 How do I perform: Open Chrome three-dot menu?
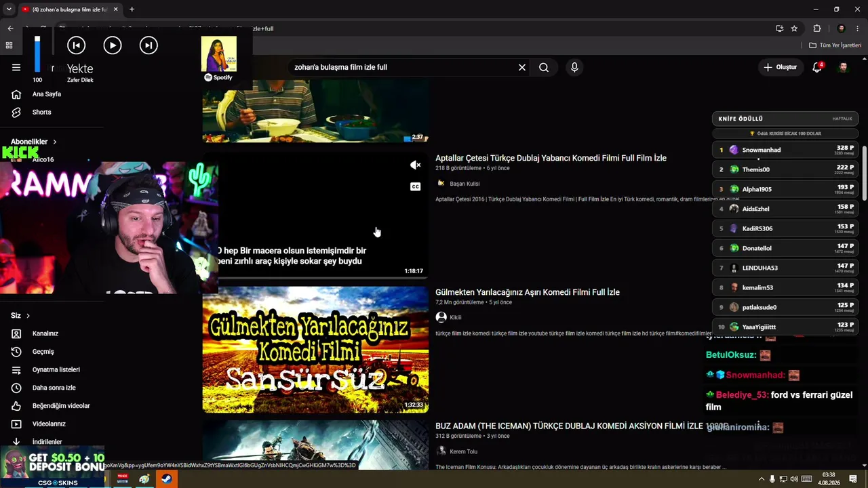coord(858,28)
